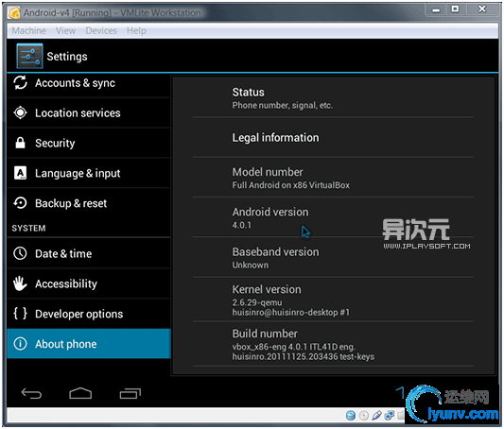Click the Accounts & sync circular arrows icon
504x429 pixels.
coord(20,82)
